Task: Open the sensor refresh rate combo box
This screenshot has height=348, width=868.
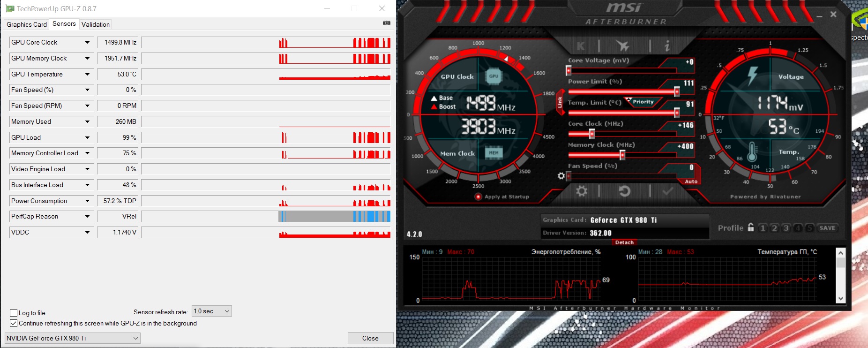Action: [x=212, y=311]
